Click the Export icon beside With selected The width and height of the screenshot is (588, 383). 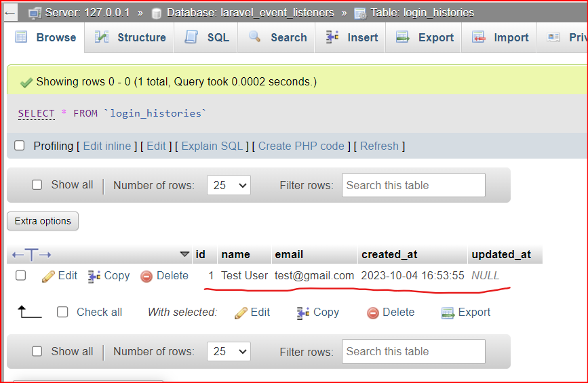[x=448, y=313]
